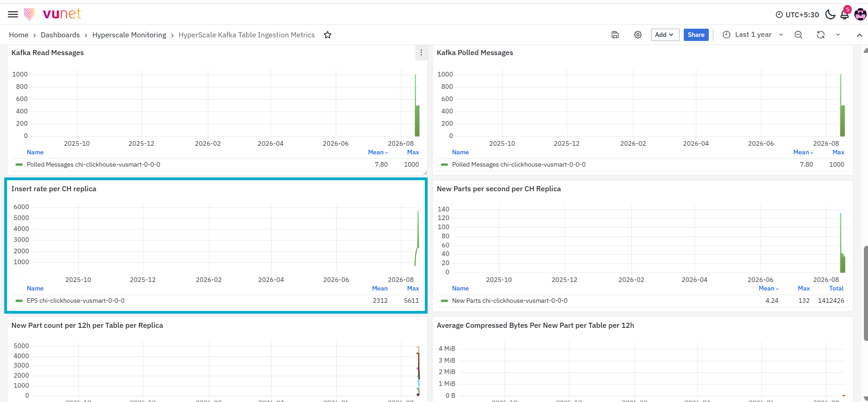Open refresh interval dropdown arrow
Screen dimensions: 868x402
click(838, 35)
